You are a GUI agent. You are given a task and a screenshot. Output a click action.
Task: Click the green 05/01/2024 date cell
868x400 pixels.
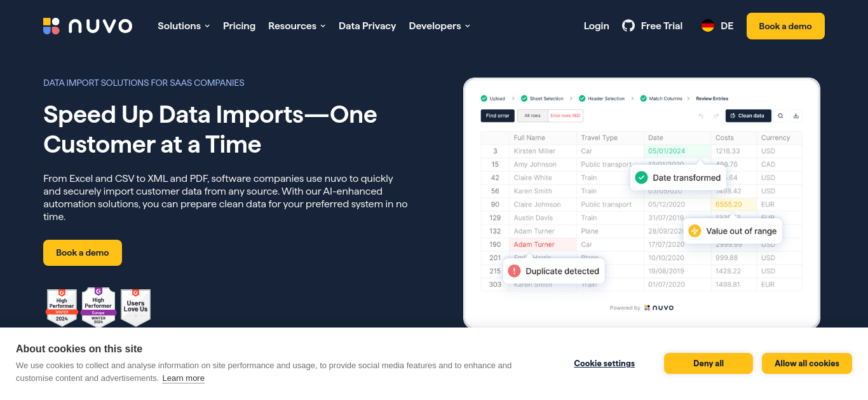[x=677, y=151]
